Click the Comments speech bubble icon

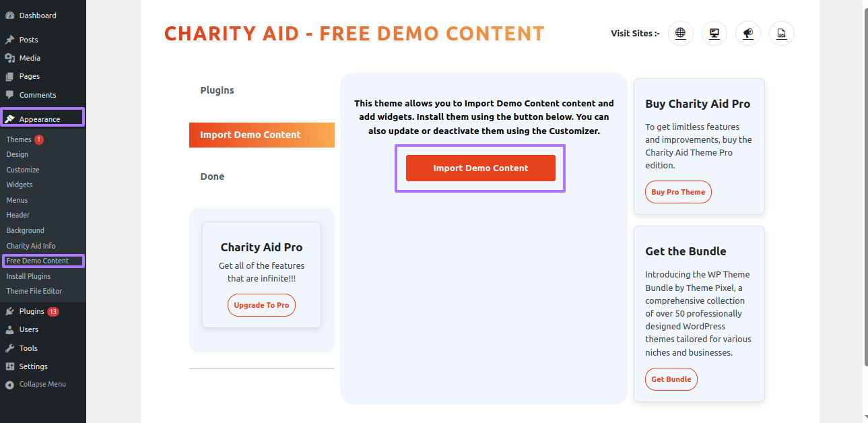[x=9, y=95]
